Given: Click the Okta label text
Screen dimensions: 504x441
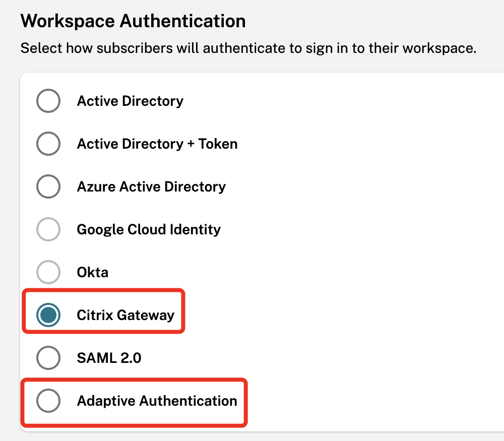Looking at the screenshot, I should tap(93, 272).
